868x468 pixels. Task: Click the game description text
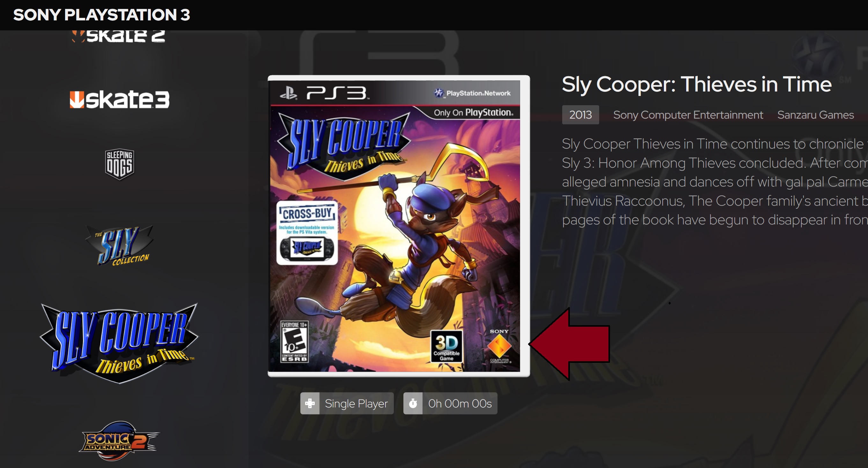[715, 182]
